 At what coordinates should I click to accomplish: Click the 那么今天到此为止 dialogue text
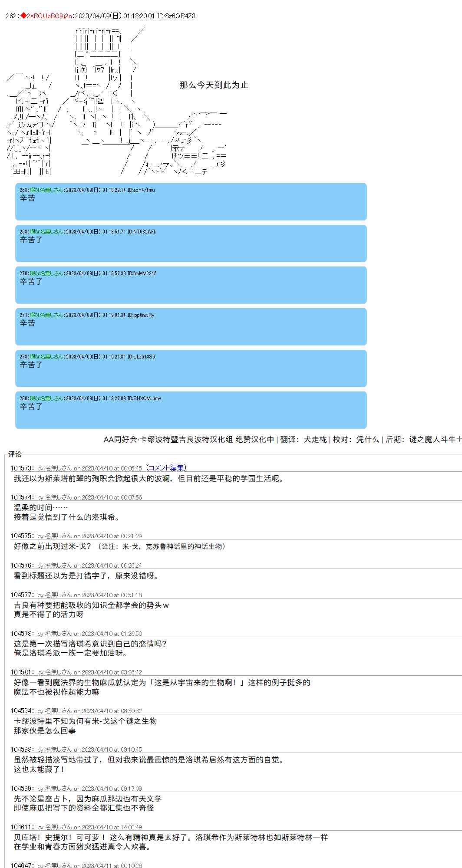[x=214, y=85]
